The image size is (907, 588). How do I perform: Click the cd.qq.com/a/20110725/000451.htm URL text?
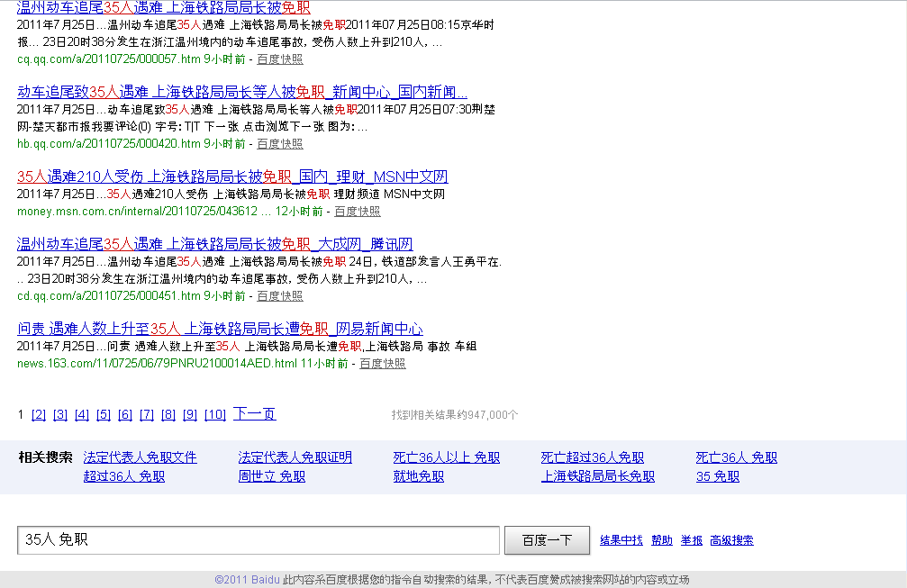click(x=109, y=295)
